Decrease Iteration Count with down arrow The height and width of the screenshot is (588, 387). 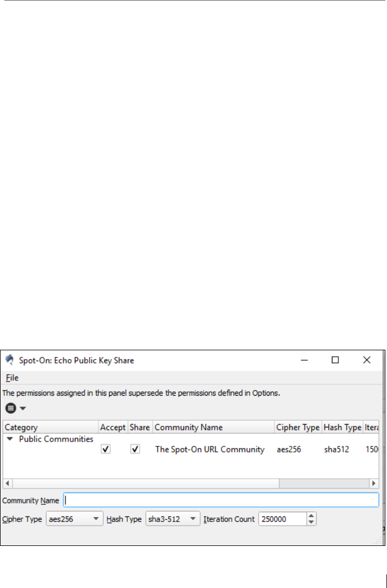311,522
